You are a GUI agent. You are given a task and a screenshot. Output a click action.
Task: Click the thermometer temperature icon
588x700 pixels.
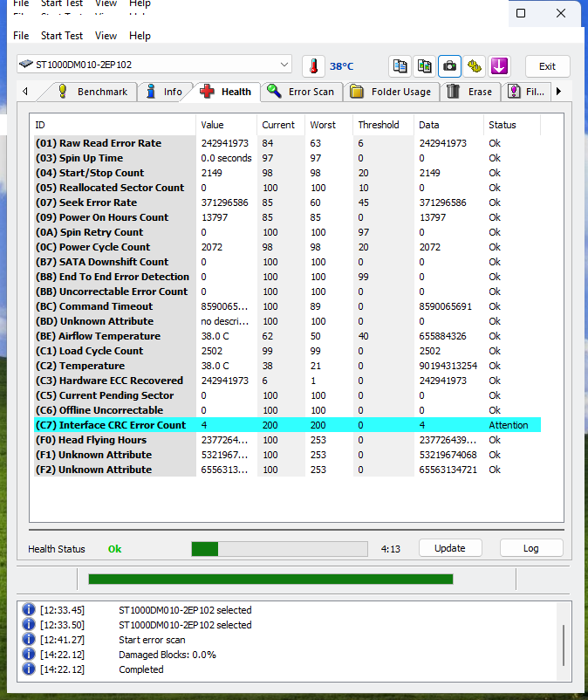312,66
